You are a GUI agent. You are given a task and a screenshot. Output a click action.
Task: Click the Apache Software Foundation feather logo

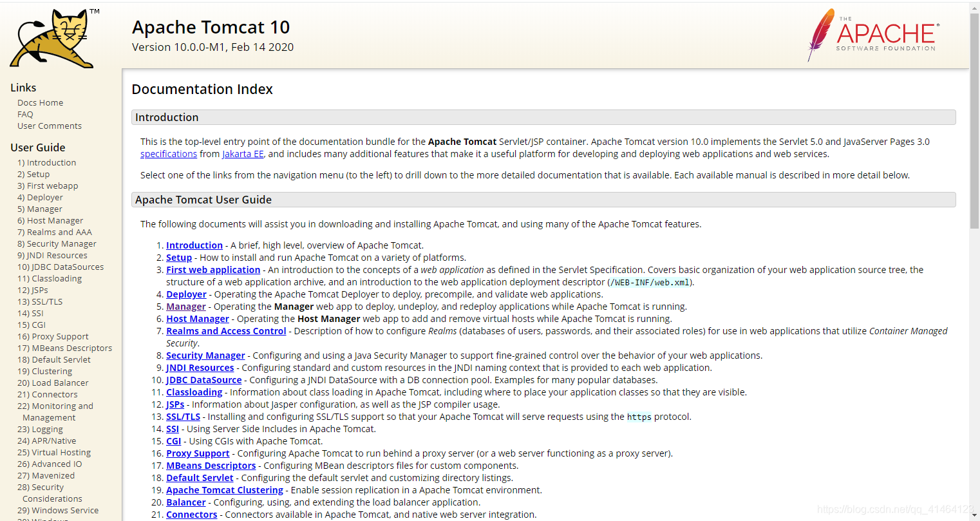(x=873, y=35)
